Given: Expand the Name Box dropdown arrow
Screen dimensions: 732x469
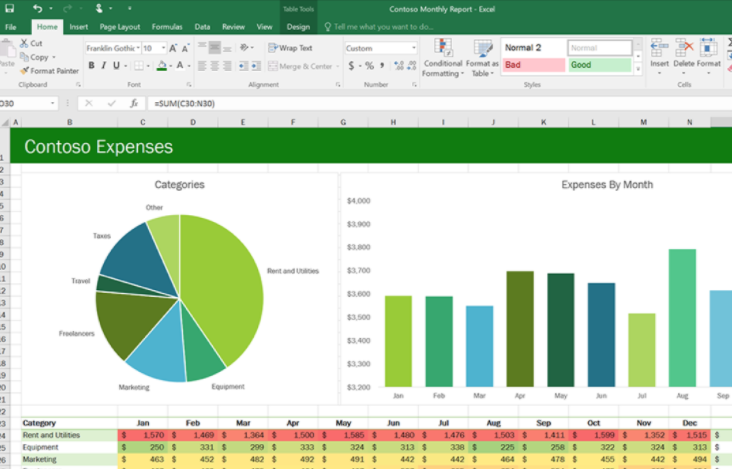Looking at the screenshot, I should 52,103.
